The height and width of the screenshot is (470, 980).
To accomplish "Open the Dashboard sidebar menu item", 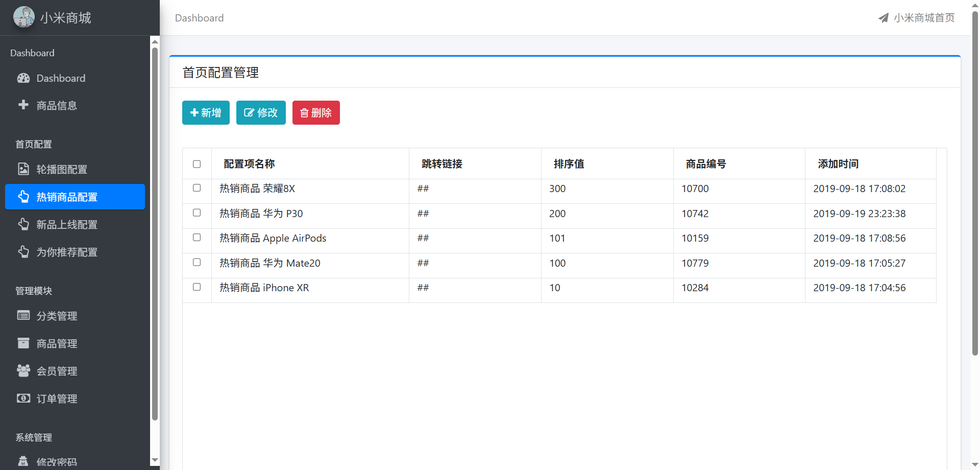I will click(x=75, y=78).
